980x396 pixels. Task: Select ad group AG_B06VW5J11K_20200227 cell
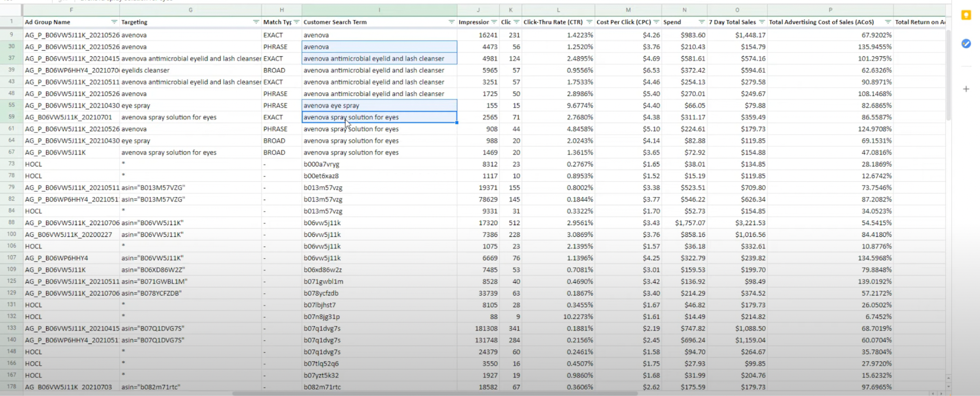point(72,234)
